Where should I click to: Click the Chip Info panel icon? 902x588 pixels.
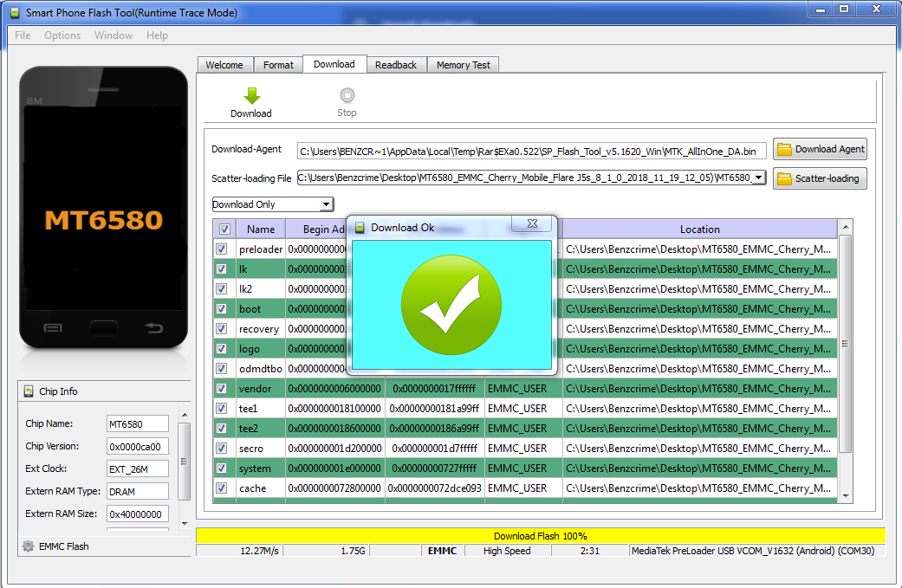(29, 391)
